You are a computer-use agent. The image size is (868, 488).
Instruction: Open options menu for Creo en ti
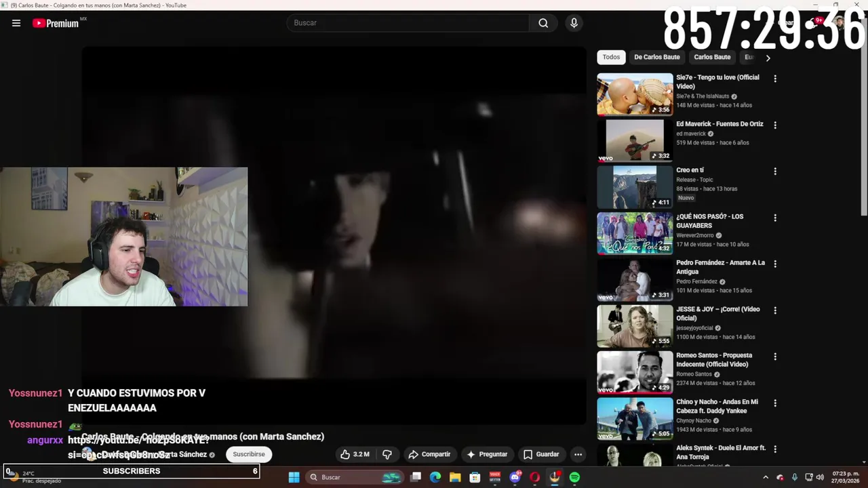[775, 171]
